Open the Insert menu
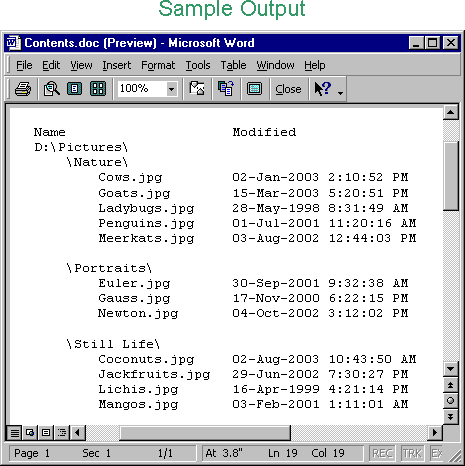Image resolution: width=465 pixels, height=466 pixels. pyautogui.click(x=117, y=65)
